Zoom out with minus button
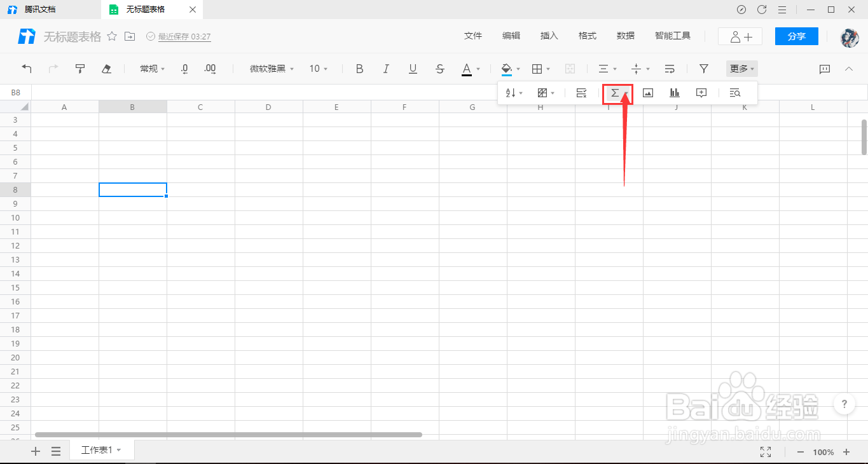 point(801,452)
